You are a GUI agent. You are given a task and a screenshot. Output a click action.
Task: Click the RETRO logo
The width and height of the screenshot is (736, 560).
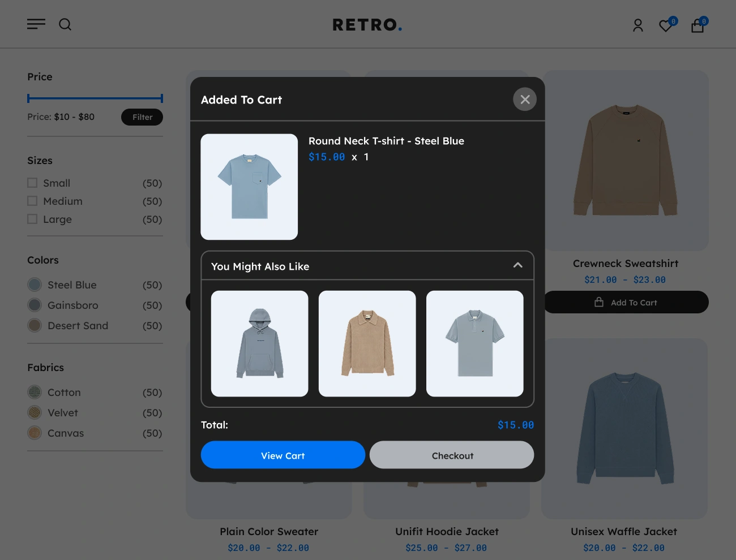(367, 25)
